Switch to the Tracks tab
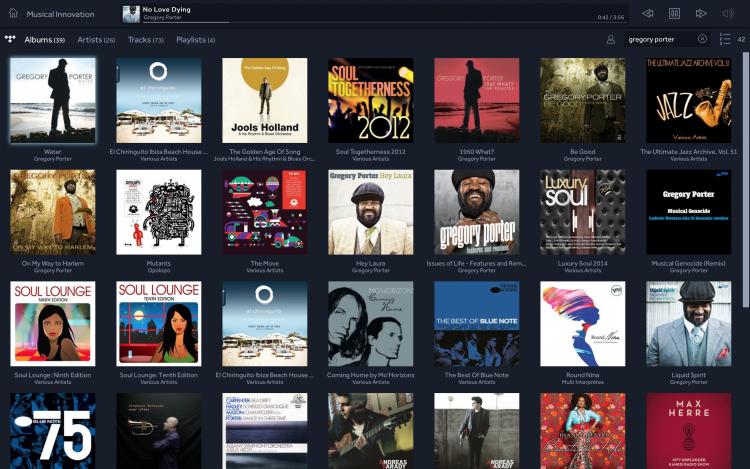Viewport: 750px width, 469px height. coord(145,40)
